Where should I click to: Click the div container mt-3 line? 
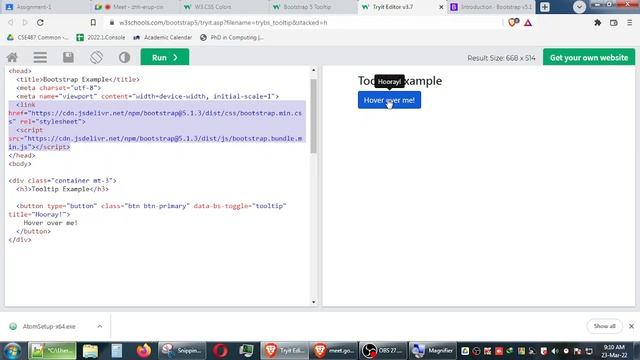(62, 181)
